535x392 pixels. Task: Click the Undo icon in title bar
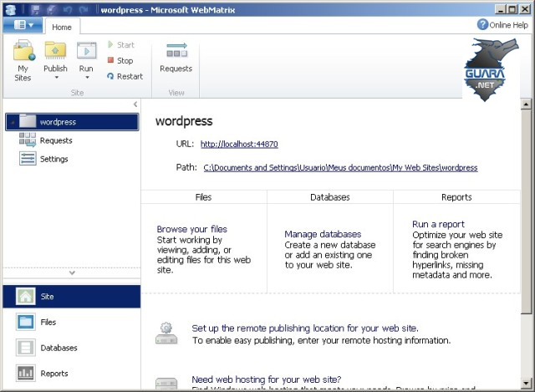[67, 9]
